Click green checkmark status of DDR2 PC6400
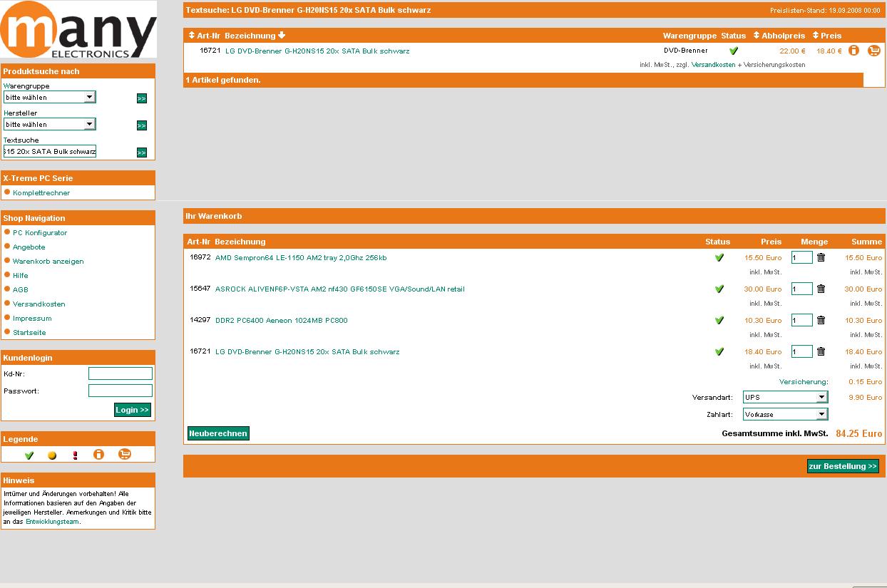 tap(719, 321)
